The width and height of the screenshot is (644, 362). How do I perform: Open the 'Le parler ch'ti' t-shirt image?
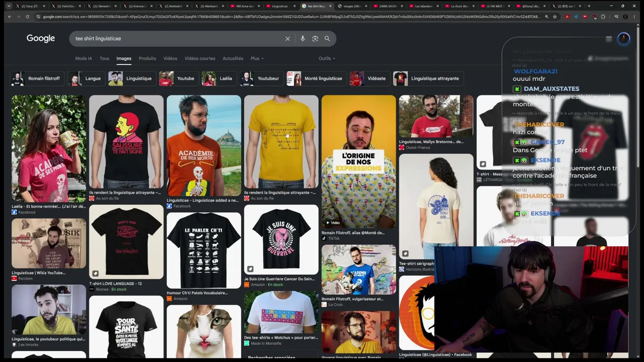point(204,250)
